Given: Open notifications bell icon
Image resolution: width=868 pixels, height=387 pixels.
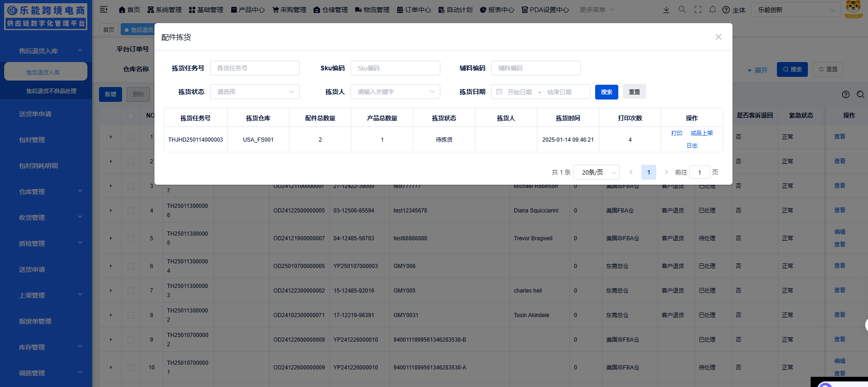Looking at the screenshot, I should (x=713, y=10).
